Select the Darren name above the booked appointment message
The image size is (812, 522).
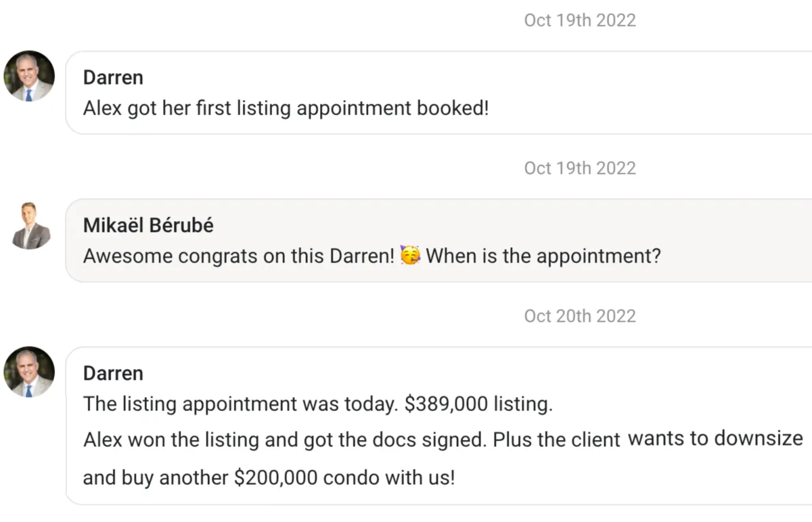point(113,78)
